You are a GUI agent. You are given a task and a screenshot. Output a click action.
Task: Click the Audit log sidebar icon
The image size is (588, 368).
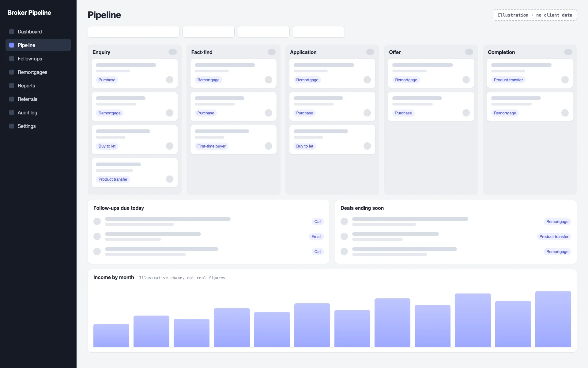[12, 113]
